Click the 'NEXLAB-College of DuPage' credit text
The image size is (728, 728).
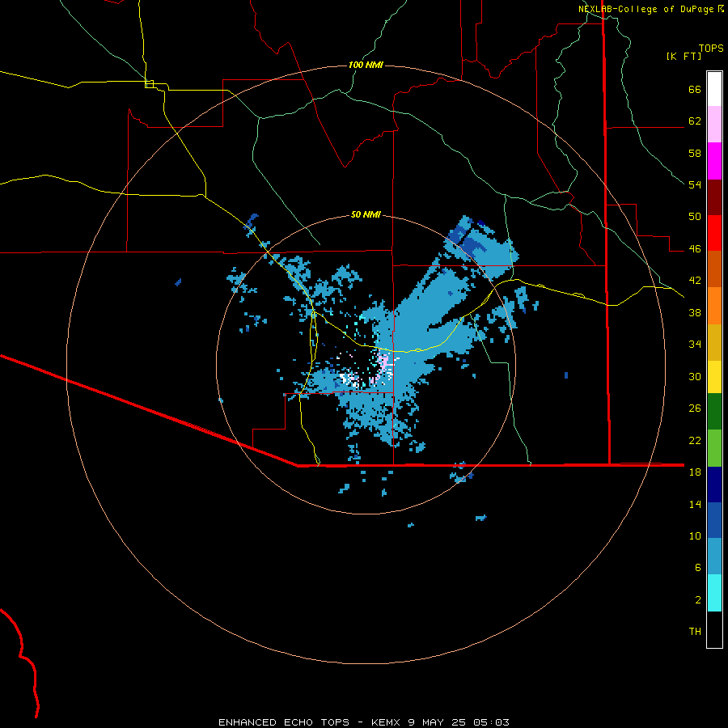pyautogui.click(x=645, y=9)
